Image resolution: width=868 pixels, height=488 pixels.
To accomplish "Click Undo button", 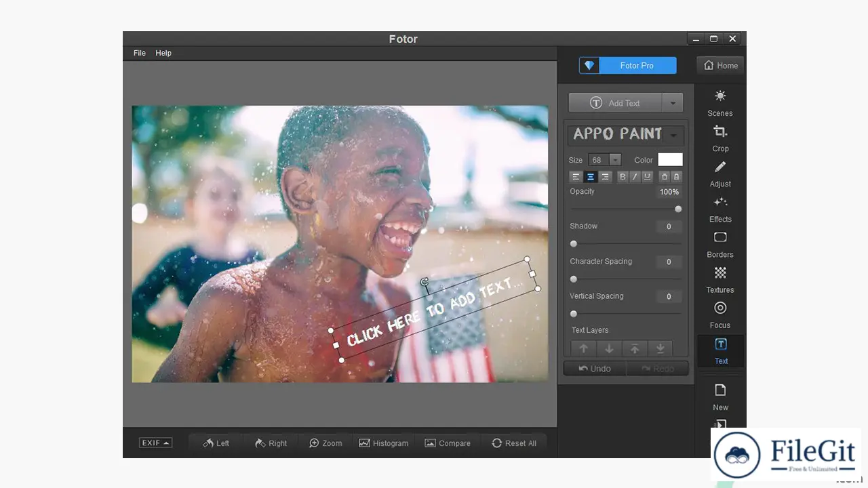I will coord(595,369).
